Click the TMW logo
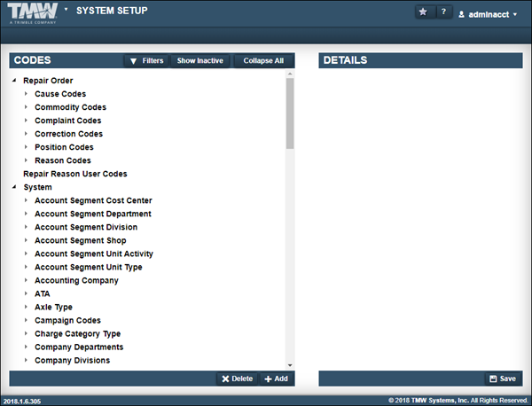 coord(33,13)
